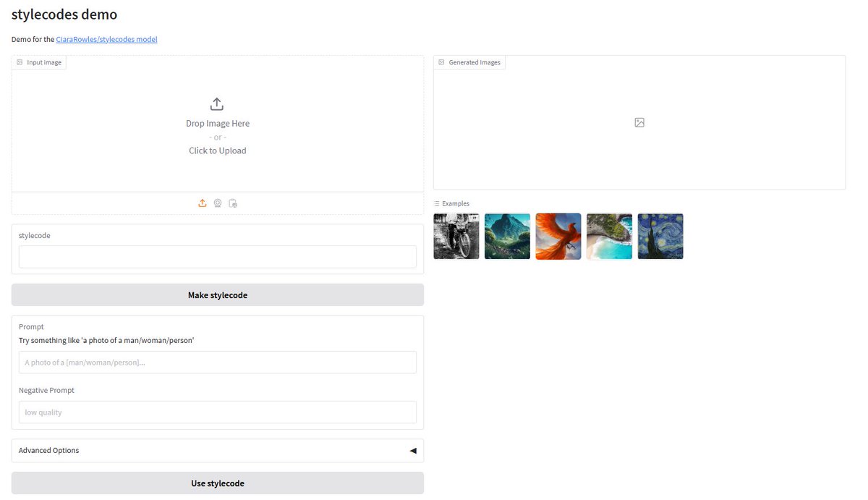
Task: Click the 'Drop Image Here' text
Action: 218,124
